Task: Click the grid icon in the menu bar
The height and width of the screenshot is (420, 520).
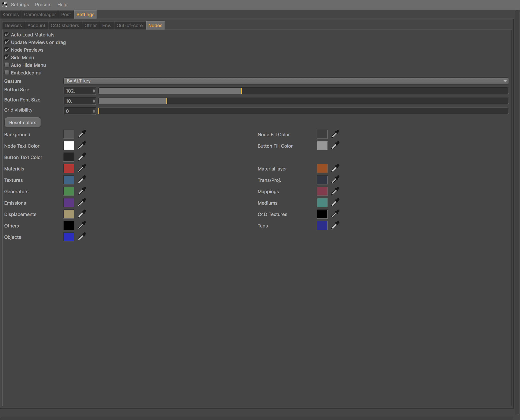Action: (5, 4)
